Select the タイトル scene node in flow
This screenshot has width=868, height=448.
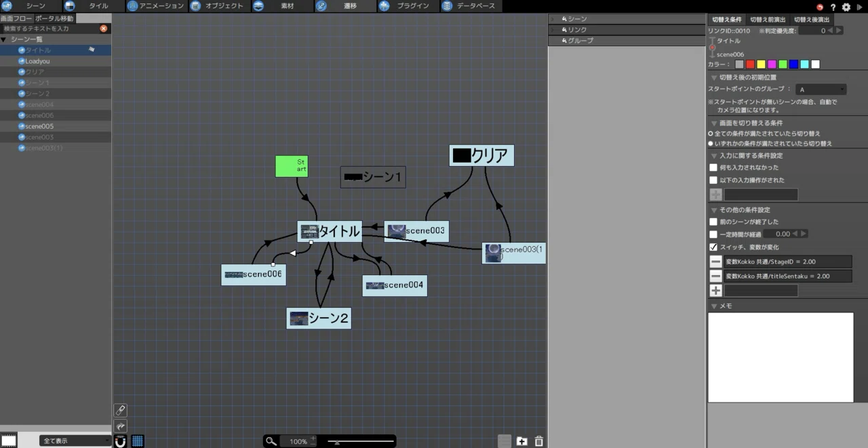point(330,231)
